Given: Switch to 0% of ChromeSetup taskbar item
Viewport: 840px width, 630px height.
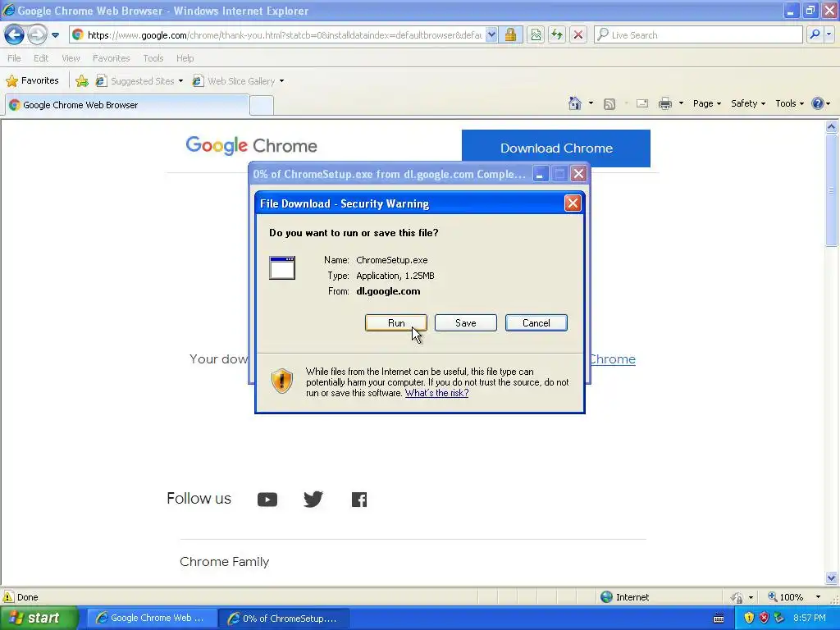Looking at the screenshot, I should point(285,619).
